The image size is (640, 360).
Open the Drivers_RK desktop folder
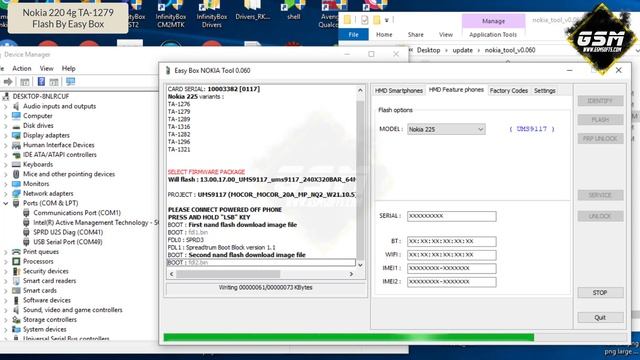[x=252, y=11]
